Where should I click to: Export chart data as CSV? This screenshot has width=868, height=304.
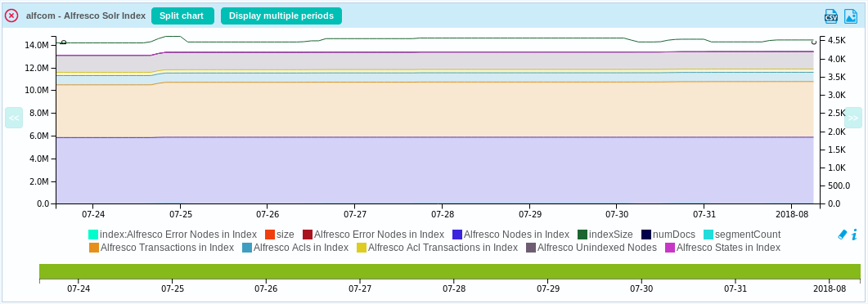[831, 16]
